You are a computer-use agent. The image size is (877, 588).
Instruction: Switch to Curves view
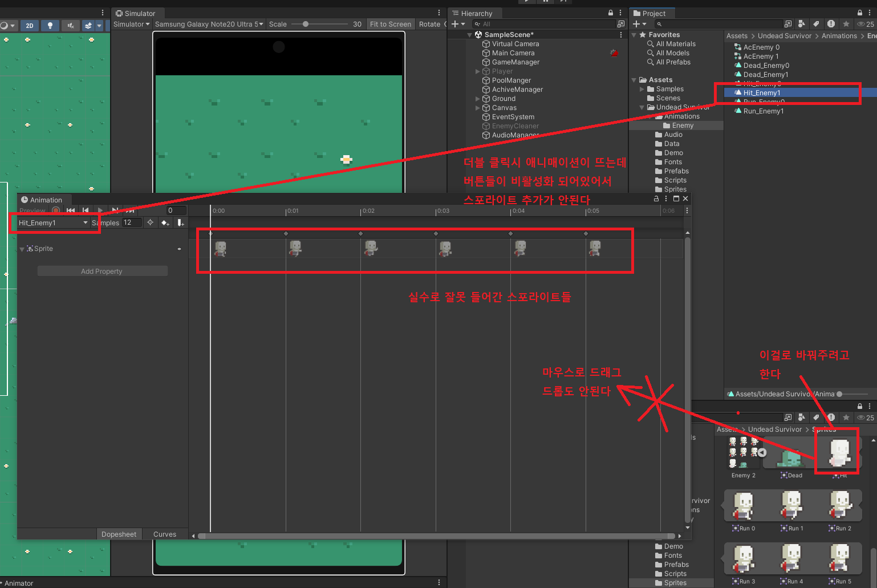click(x=165, y=534)
